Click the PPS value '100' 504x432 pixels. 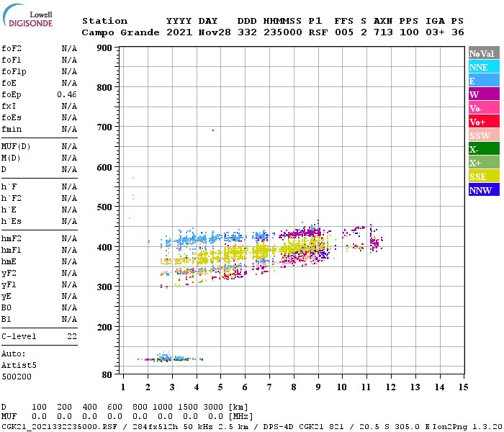409,32
